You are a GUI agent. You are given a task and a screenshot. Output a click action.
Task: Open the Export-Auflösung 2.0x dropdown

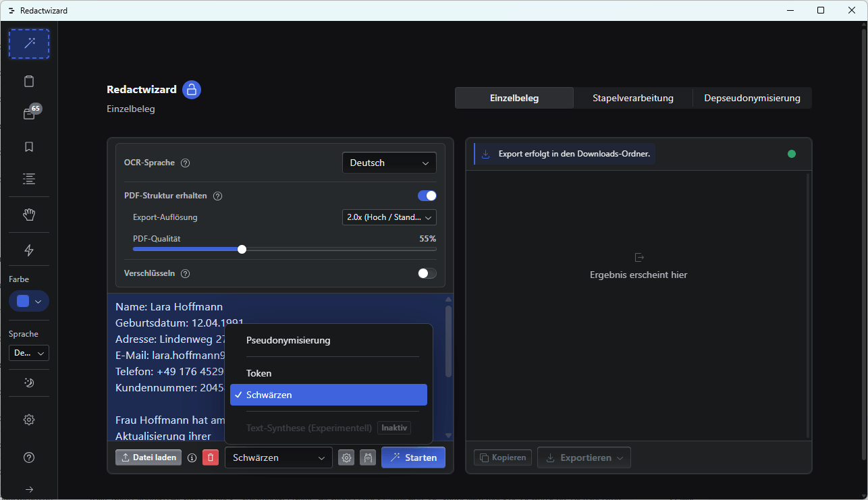point(389,217)
